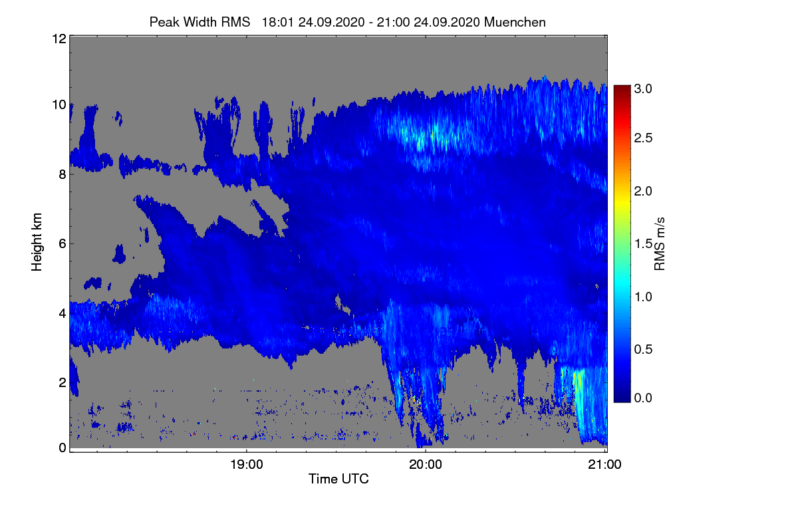Click the 'RMS m/s' colorbar label
Image resolution: width=798 pixels, height=532 pixels.
(x=660, y=243)
